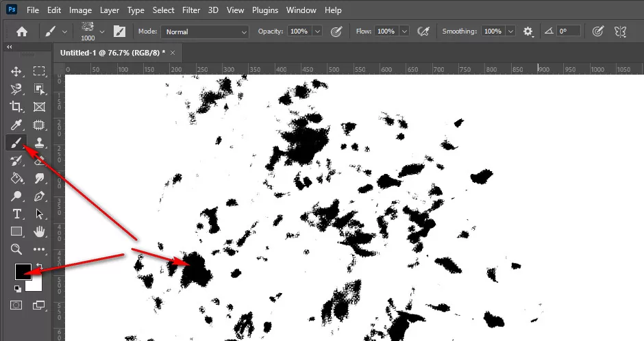Go to the Home screen icon

(x=22, y=31)
